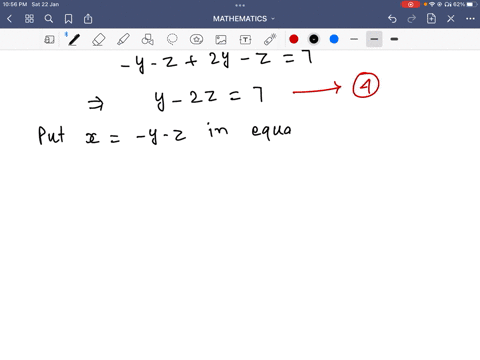This screenshot has height=360, width=480.
Task: Select the Pen tool
Action: click(x=74, y=40)
